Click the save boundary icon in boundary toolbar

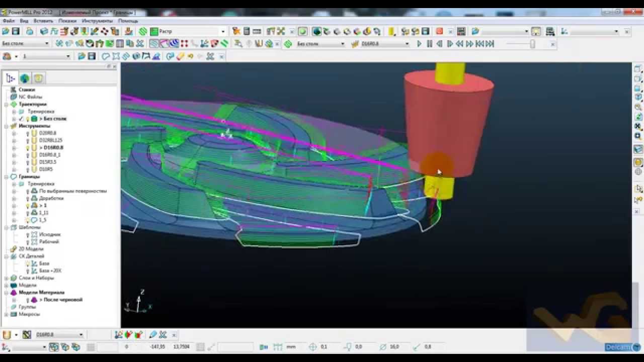coord(92,56)
